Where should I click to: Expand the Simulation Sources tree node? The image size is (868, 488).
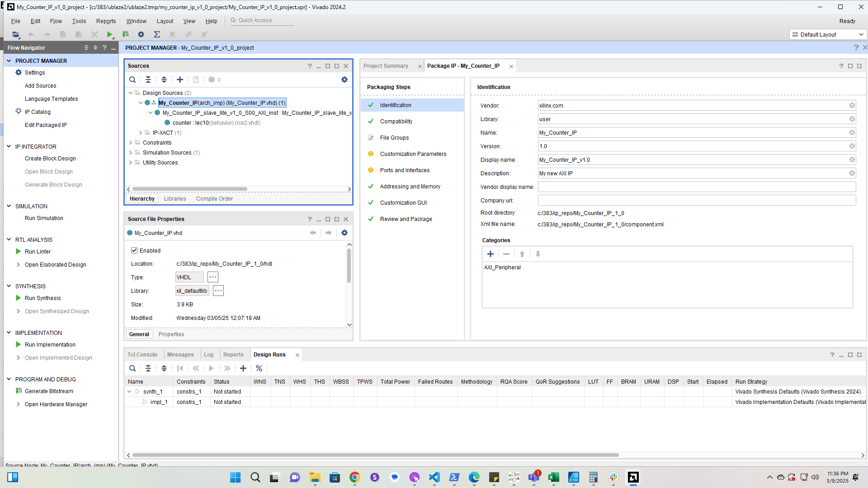[131, 153]
